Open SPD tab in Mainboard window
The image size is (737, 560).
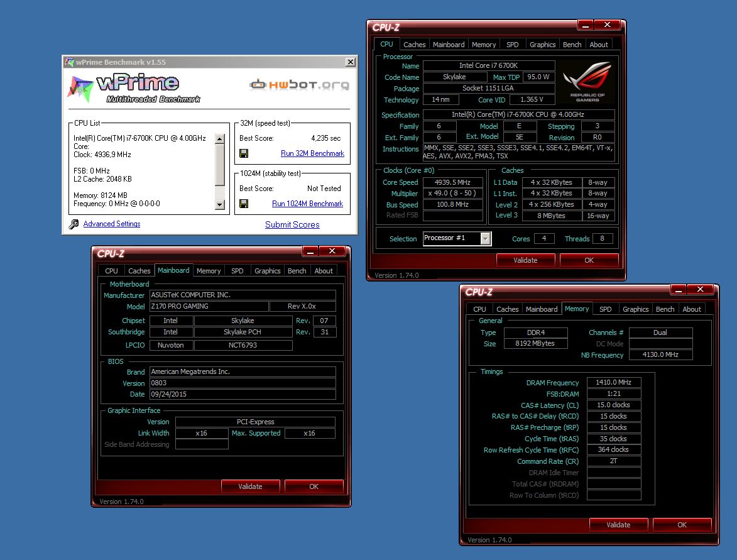coord(237,271)
